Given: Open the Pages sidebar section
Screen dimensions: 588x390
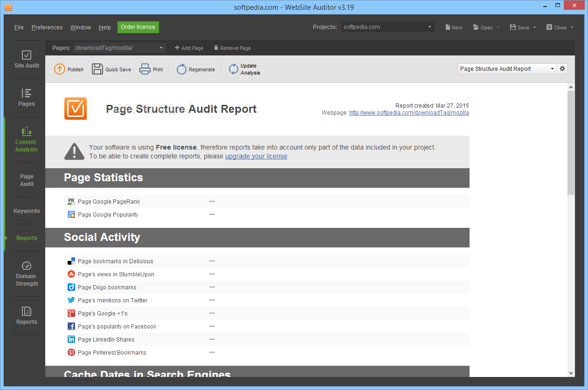Looking at the screenshot, I should click(x=27, y=97).
